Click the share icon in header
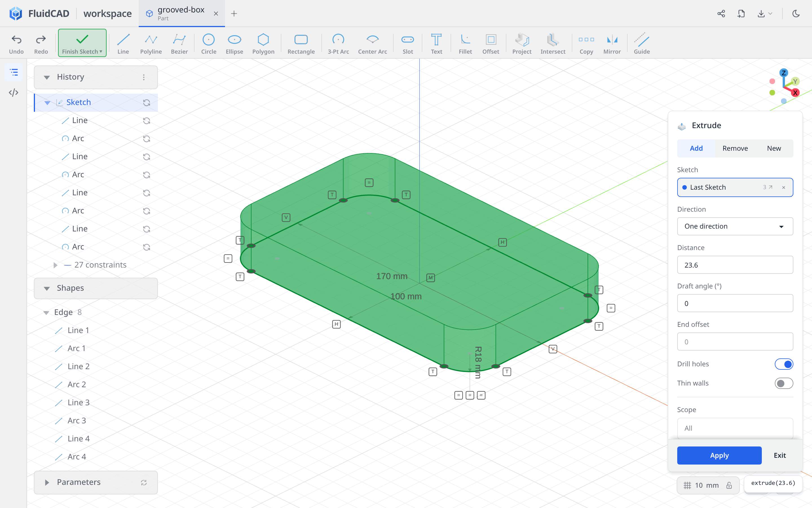Viewport: 812px width, 508px height. [721, 14]
